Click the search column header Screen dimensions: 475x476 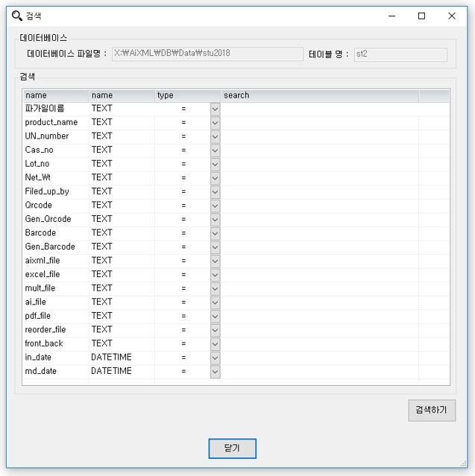(319, 95)
